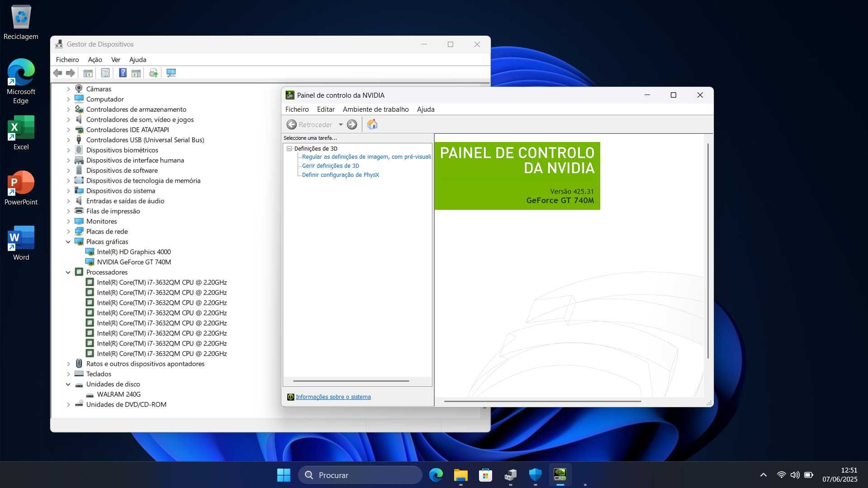The width and height of the screenshot is (868, 488).
Task: Click the Retroceder back arrow in NVIDIA panel
Action: point(292,124)
